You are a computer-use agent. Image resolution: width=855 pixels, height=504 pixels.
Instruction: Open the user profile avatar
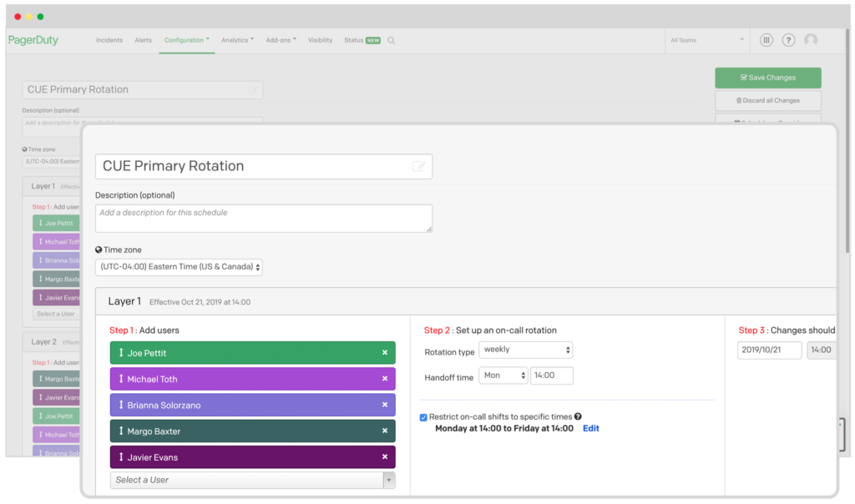[811, 40]
